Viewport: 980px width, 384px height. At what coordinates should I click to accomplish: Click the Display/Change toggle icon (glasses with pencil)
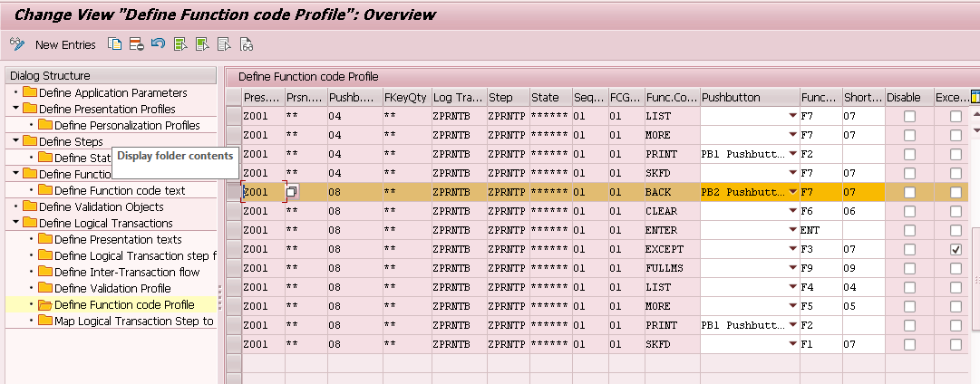pyautogui.click(x=16, y=44)
